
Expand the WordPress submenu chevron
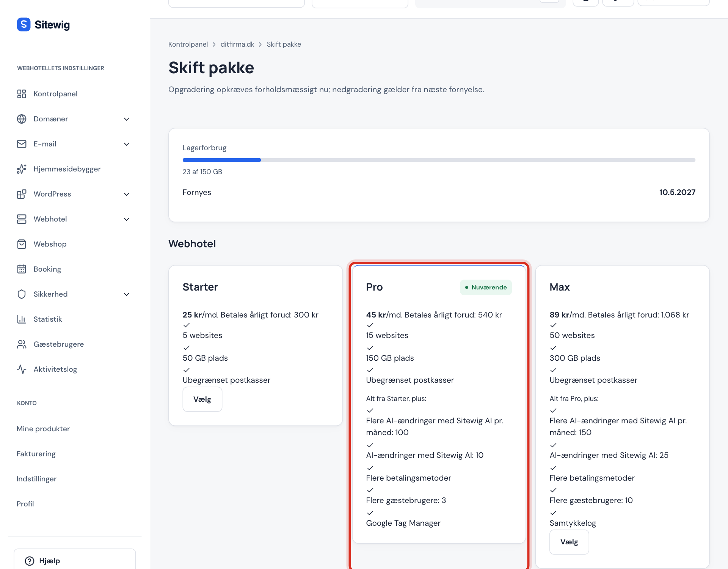point(127,194)
